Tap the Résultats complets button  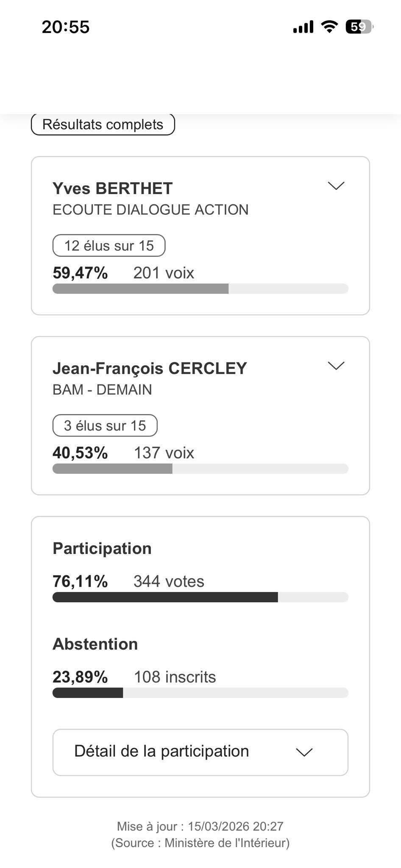tap(103, 125)
